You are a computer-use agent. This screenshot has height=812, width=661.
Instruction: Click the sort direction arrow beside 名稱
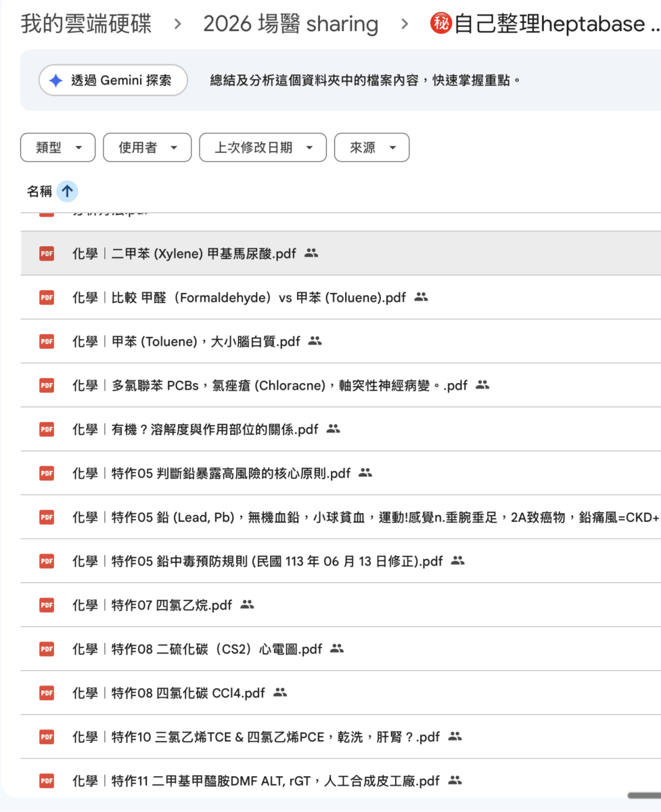(67, 191)
